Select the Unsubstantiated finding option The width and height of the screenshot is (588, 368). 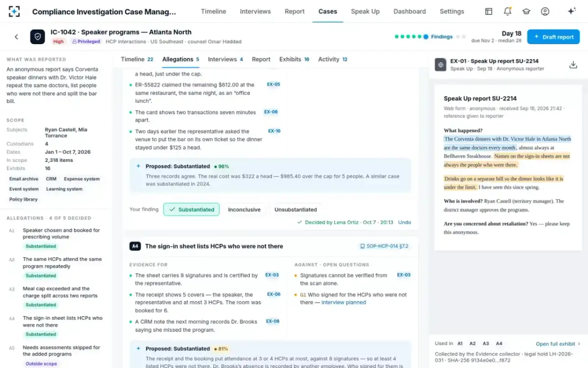coord(295,210)
